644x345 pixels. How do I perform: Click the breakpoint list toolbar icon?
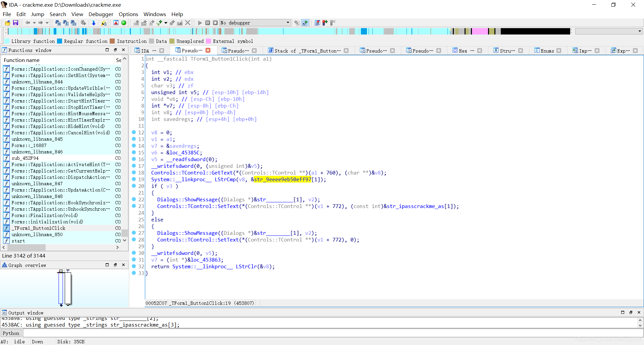[317, 23]
